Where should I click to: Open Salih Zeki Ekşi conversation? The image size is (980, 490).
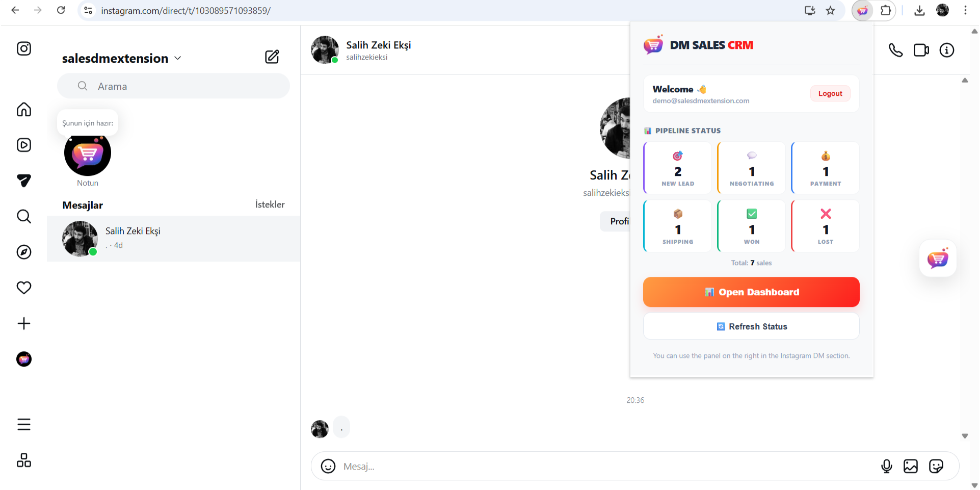(173, 238)
